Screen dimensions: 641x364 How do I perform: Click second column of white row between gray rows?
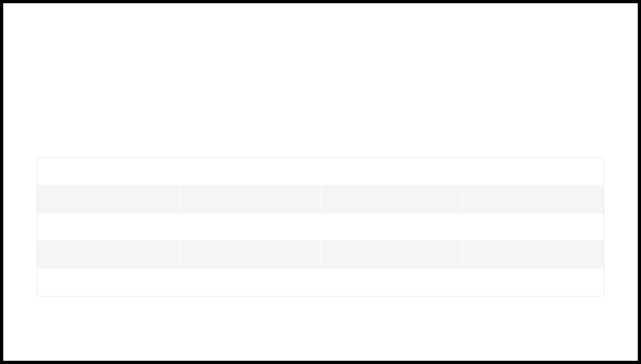(x=250, y=227)
